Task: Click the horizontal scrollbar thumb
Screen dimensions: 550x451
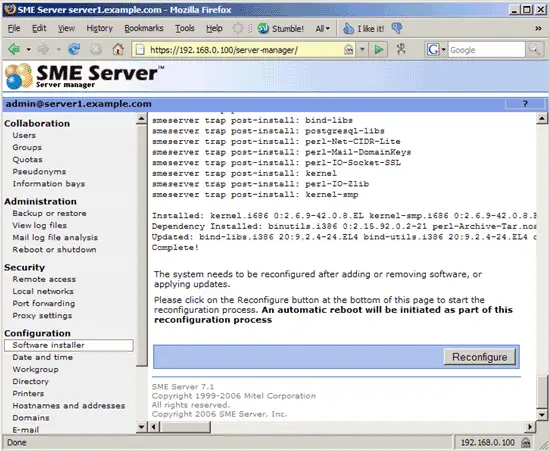Action: point(185,427)
